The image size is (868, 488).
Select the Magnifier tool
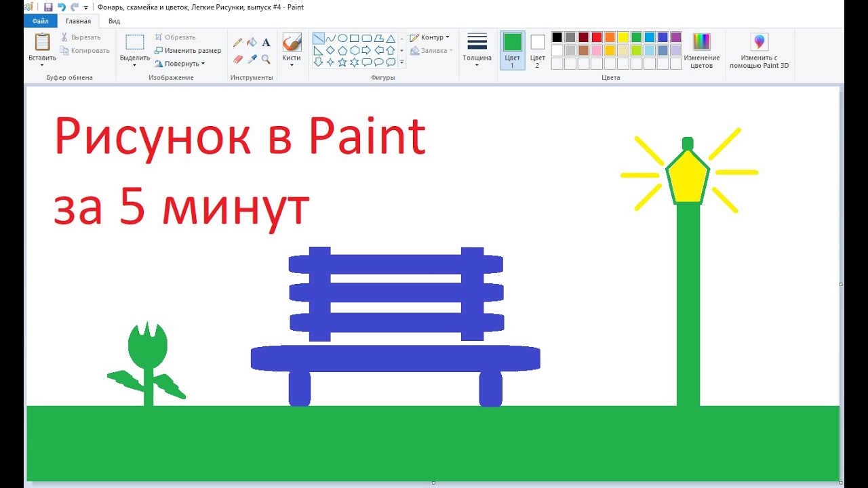point(266,59)
